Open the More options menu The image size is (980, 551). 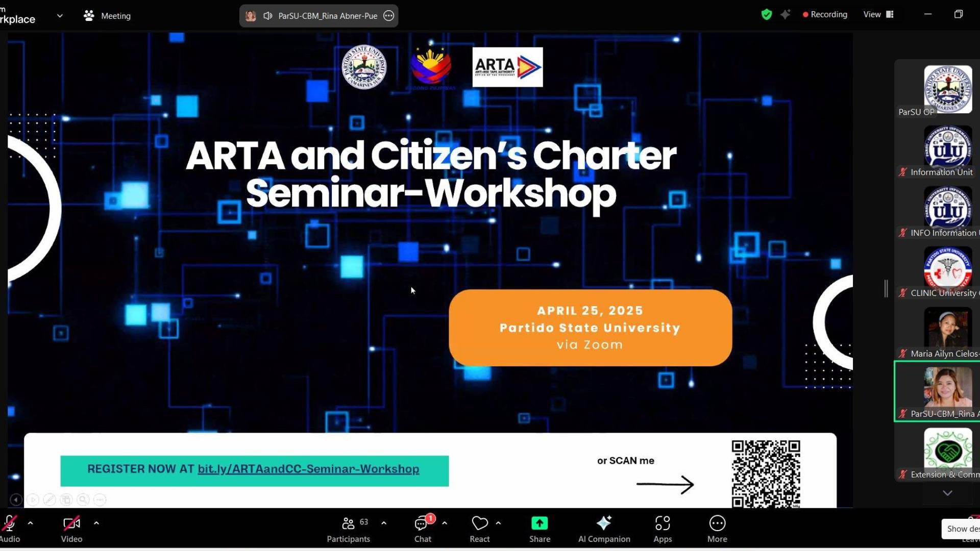[717, 529]
